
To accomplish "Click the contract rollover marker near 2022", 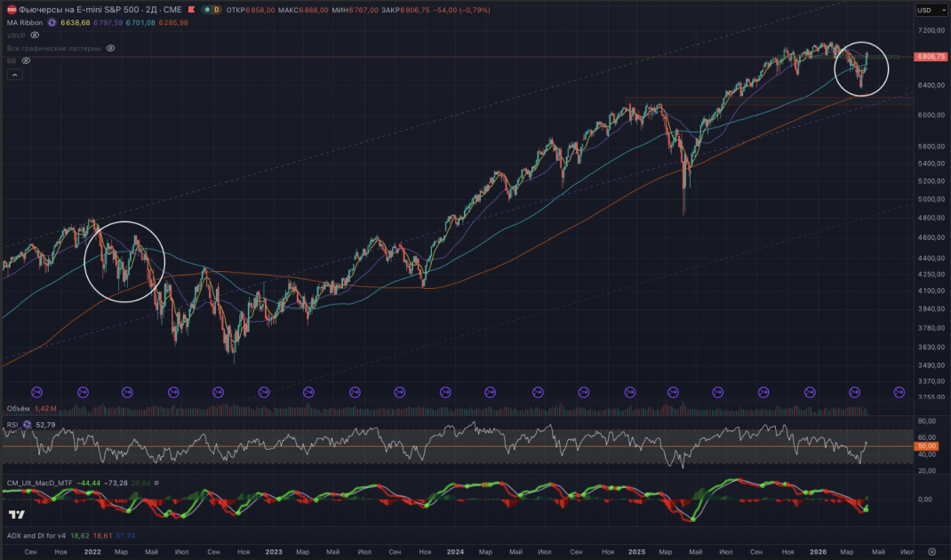I will coord(83,393).
